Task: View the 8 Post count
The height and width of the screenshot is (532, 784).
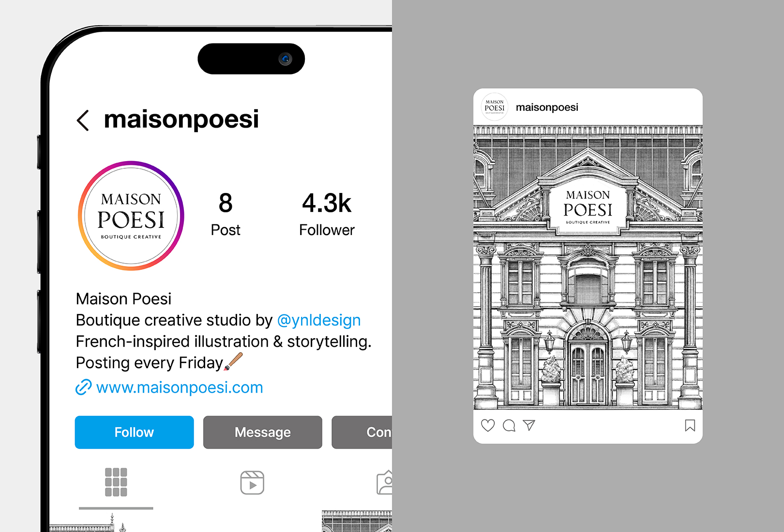Action: (226, 214)
